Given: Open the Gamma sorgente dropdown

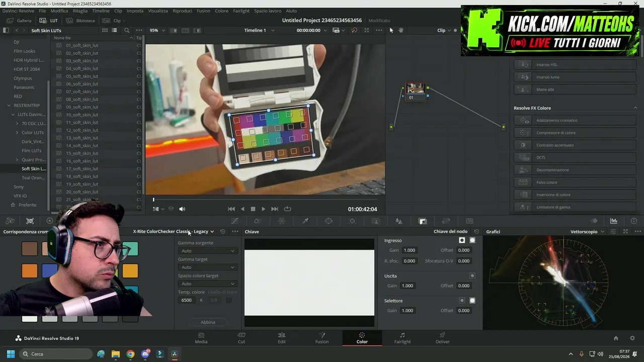Looking at the screenshot, I should pos(207,251).
